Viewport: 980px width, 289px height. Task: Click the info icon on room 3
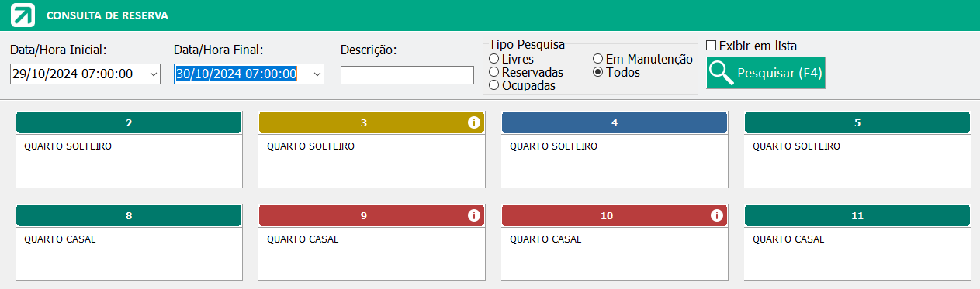(473, 122)
